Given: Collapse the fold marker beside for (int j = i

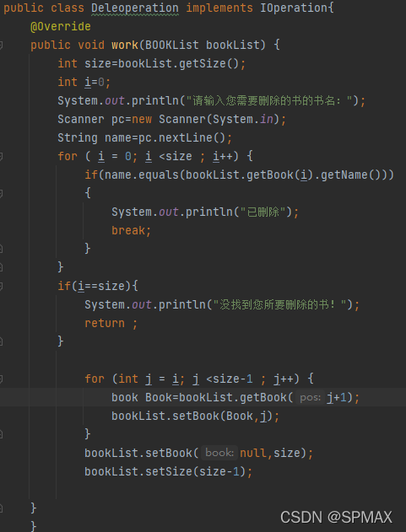Looking at the screenshot, I should click(x=1, y=379).
